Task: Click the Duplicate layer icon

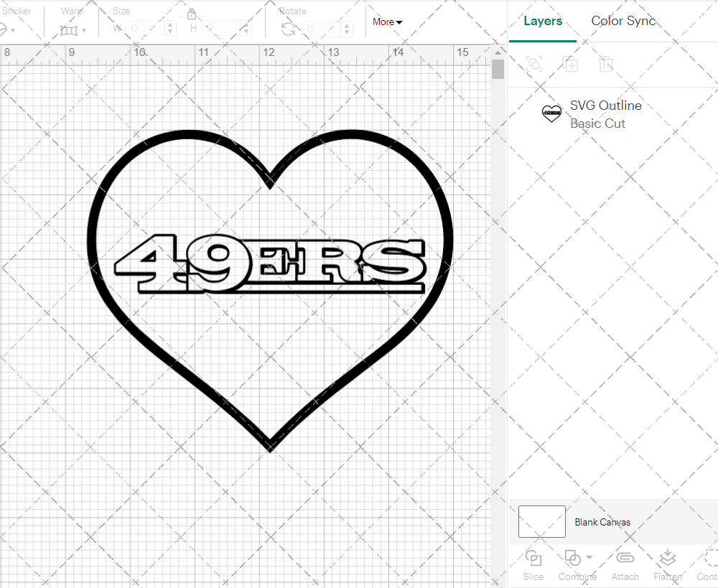Action: pos(571,64)
